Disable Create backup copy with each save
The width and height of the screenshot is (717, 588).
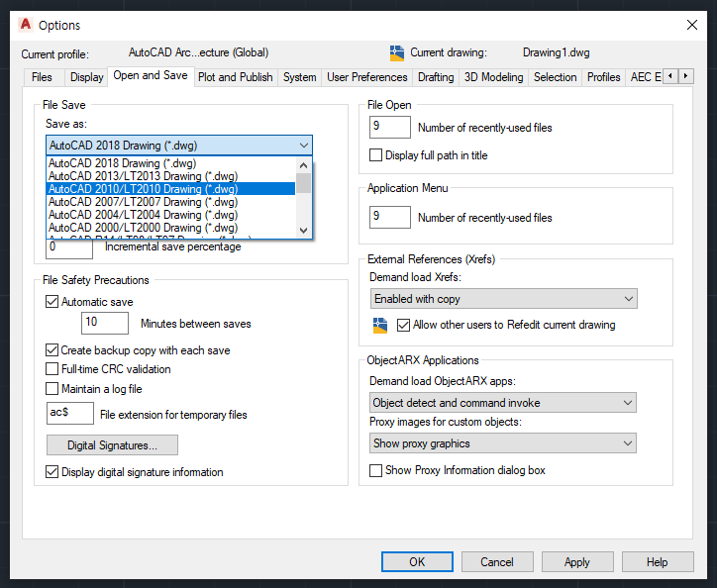[51, 350]
